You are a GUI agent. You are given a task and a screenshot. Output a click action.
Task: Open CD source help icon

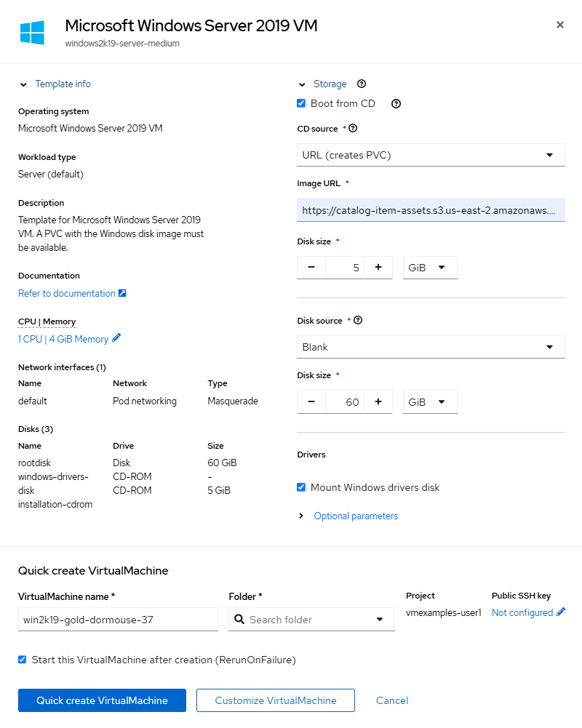coord(353,128)
